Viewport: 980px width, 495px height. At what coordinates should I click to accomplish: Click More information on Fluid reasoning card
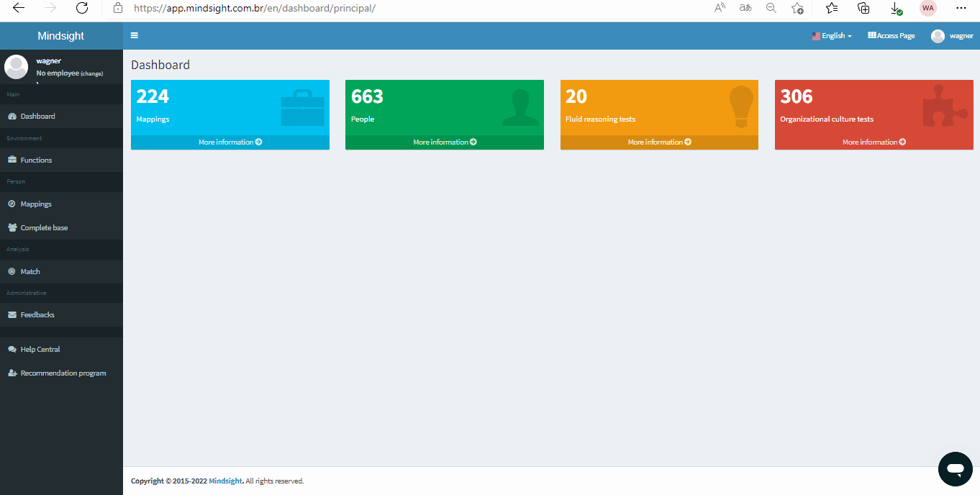click(x=659, y=142)
